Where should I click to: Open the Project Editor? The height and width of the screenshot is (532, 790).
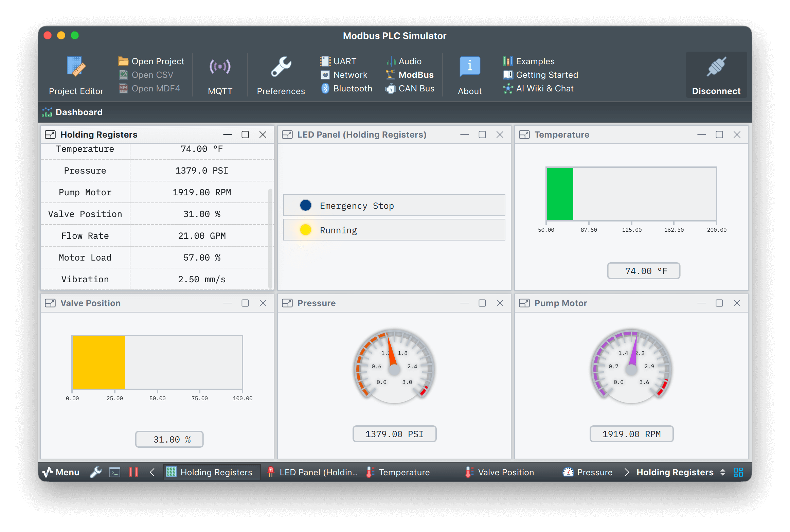76,75
